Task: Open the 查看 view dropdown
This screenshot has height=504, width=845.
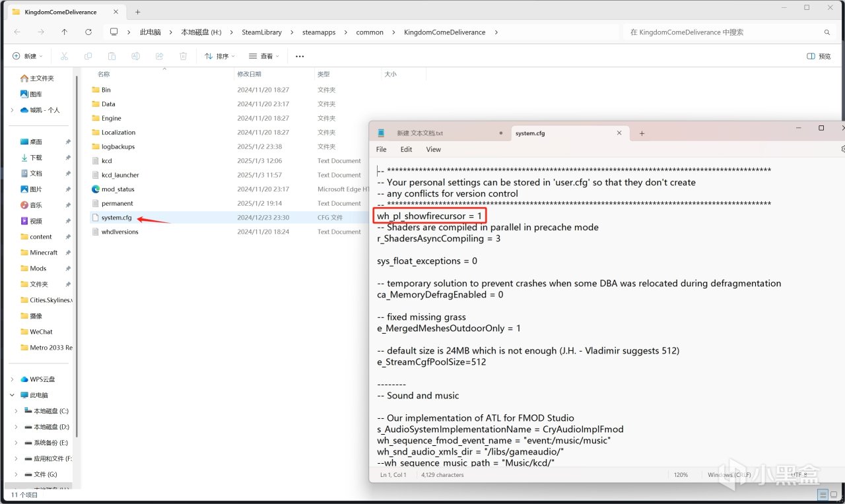Action: [x=264, y=56]
